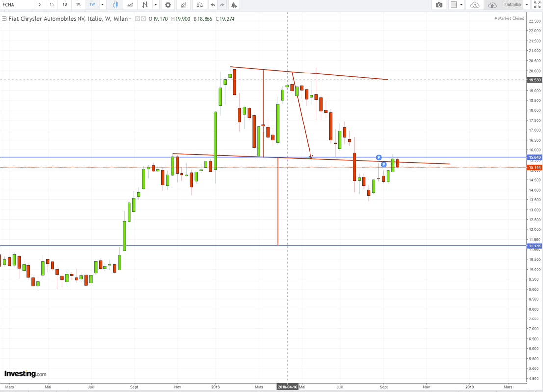Click the Fiat Chrysler Automobiles NV title
This screenshot has width=543, height=392.
[x=68, y=19]
